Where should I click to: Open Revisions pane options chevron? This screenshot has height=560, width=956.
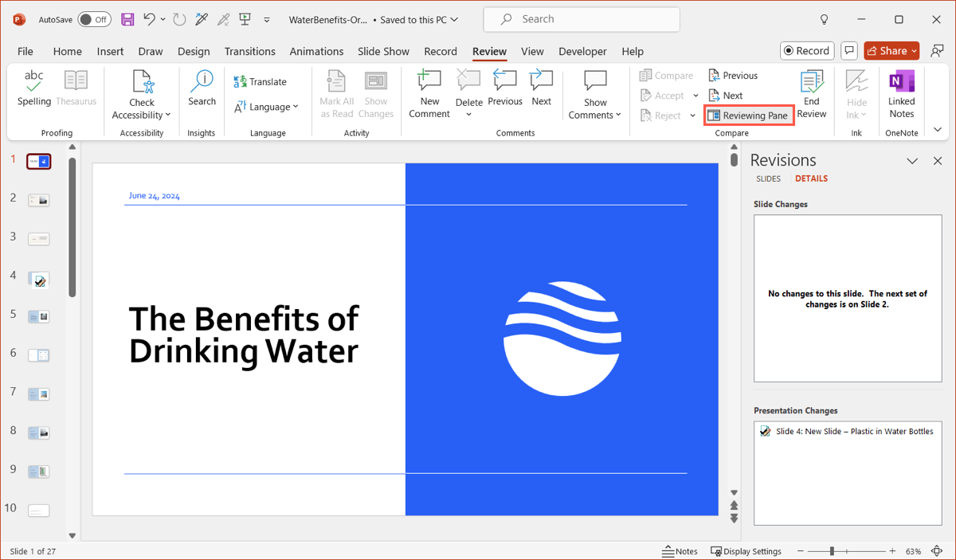click(913, 161)
